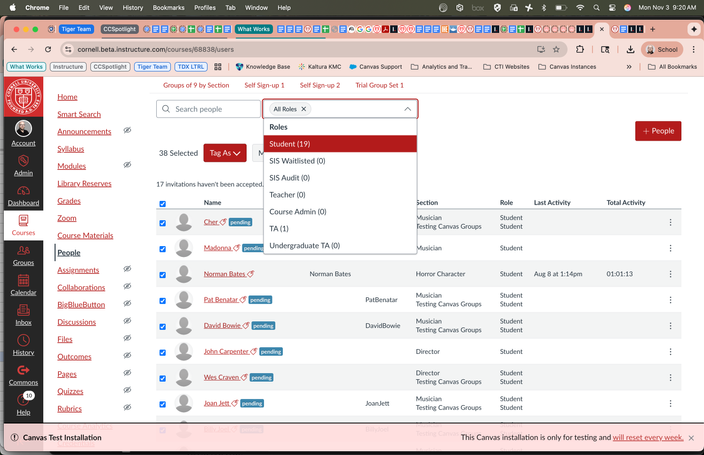Open Knowledge Base bookmark
Viewport: 704px width, 455px height.
263,66
